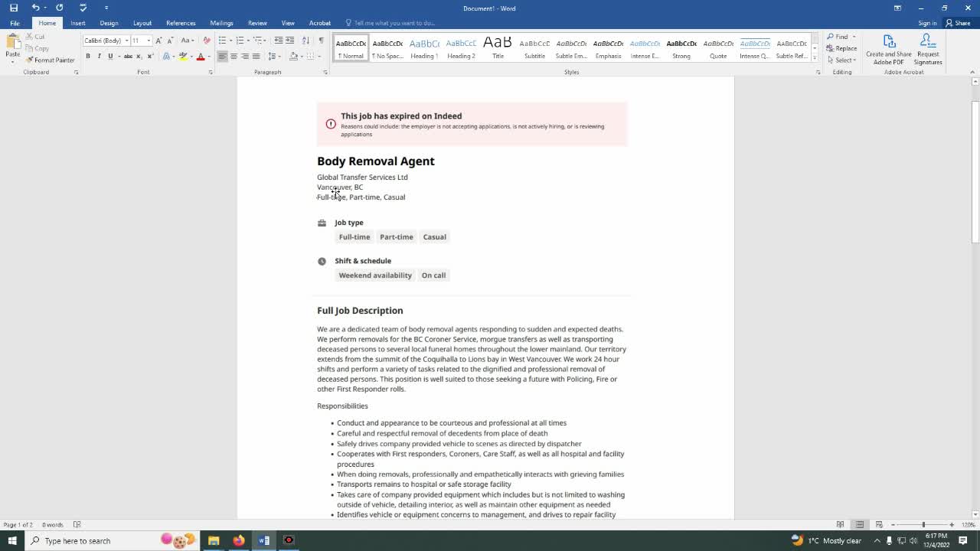Apply strikethrough formatting
This screenshot has width=980, height=551.
click(x=127, y=57)
